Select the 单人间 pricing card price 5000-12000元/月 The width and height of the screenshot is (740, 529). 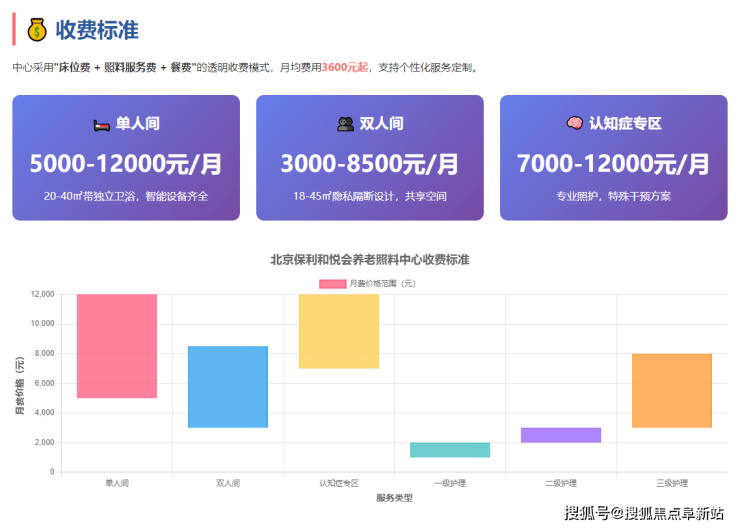click(126, 164)
